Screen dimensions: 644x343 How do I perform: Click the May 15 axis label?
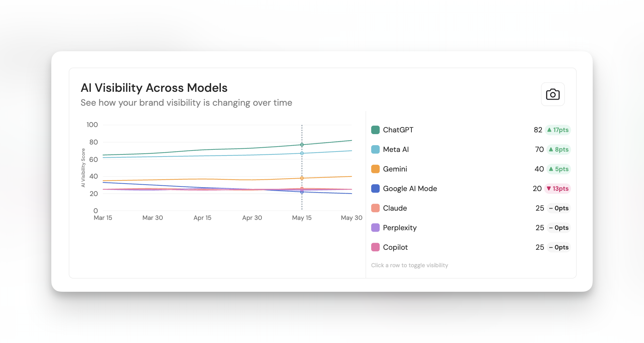coord(302,218)
